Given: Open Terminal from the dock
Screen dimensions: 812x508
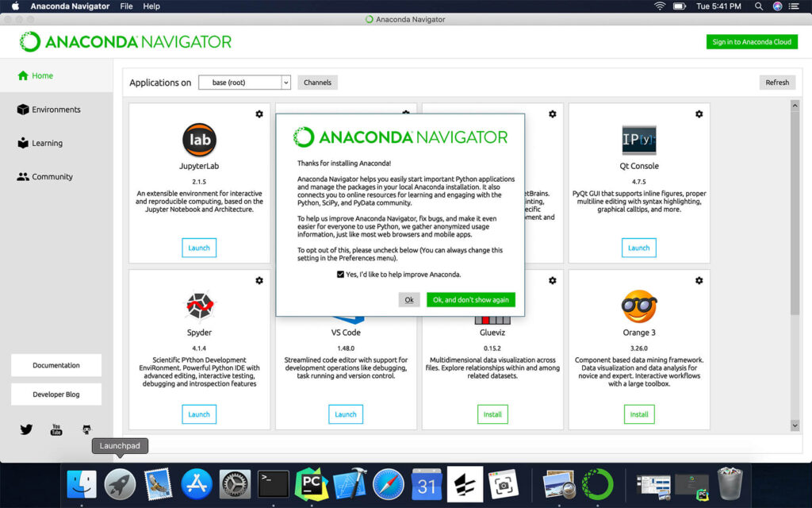Looking at the screenshot, I should coord(274,484).
